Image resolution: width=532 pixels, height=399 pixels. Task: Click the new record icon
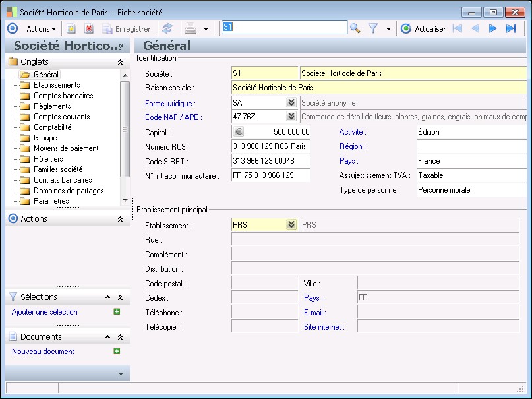[x=71, y=28]
